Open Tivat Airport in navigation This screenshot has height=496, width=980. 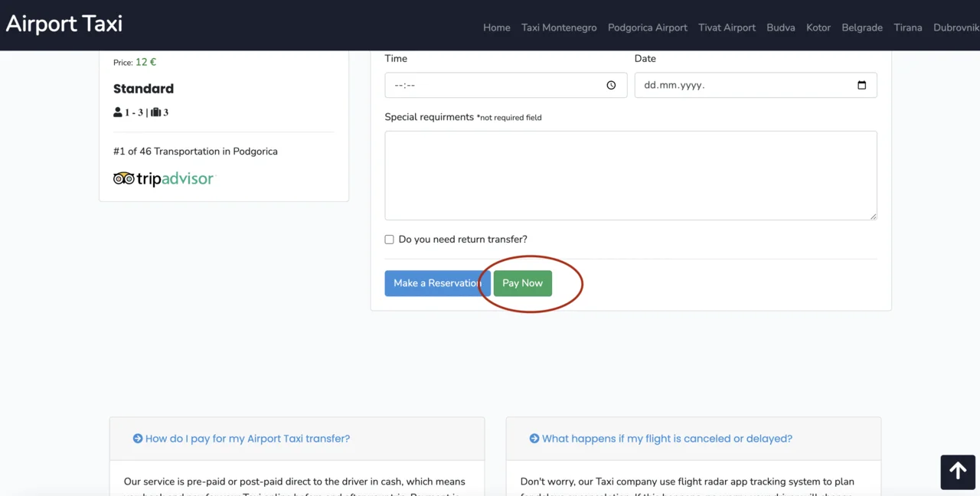(727, 28)
